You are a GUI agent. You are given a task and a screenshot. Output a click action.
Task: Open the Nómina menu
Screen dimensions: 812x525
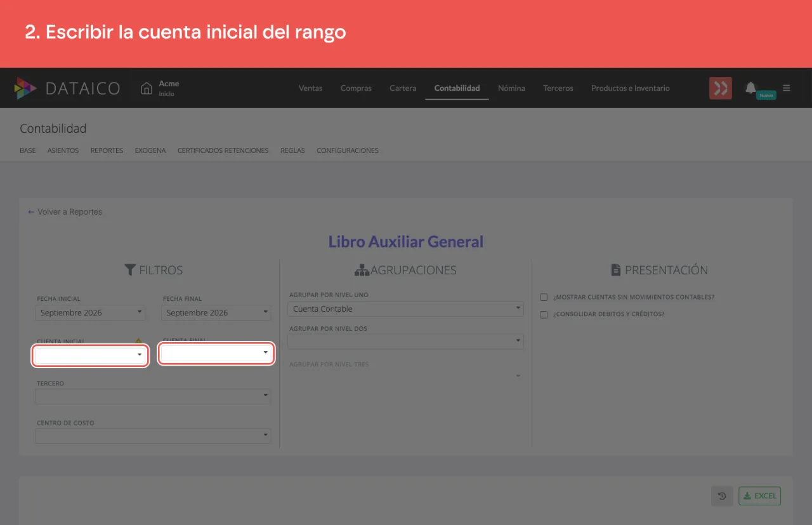tap(511, 88)
